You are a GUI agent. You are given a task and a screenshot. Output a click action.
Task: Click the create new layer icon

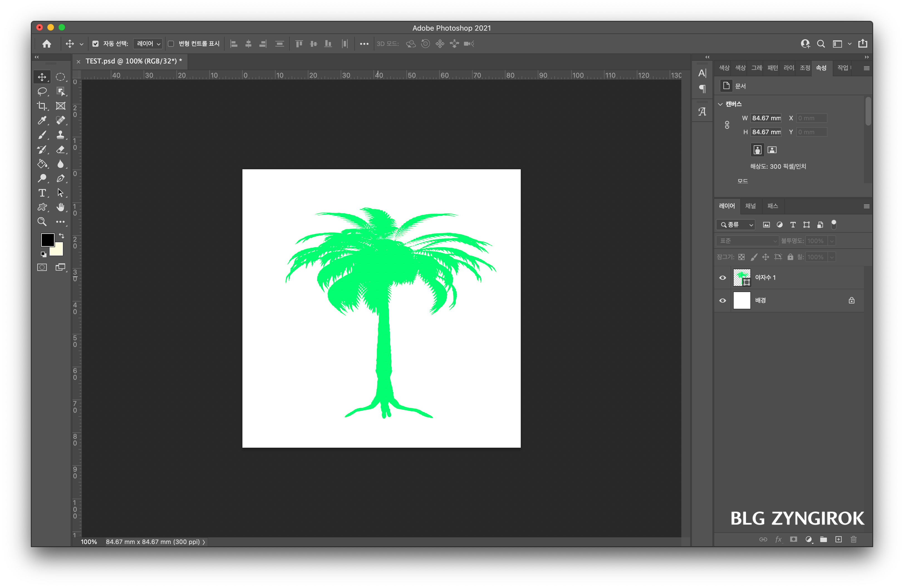838,539
